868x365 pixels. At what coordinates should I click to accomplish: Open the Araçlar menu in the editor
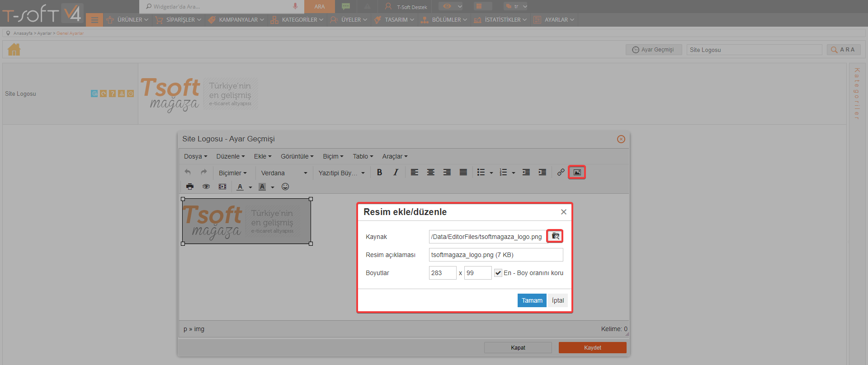coord(395,156)
